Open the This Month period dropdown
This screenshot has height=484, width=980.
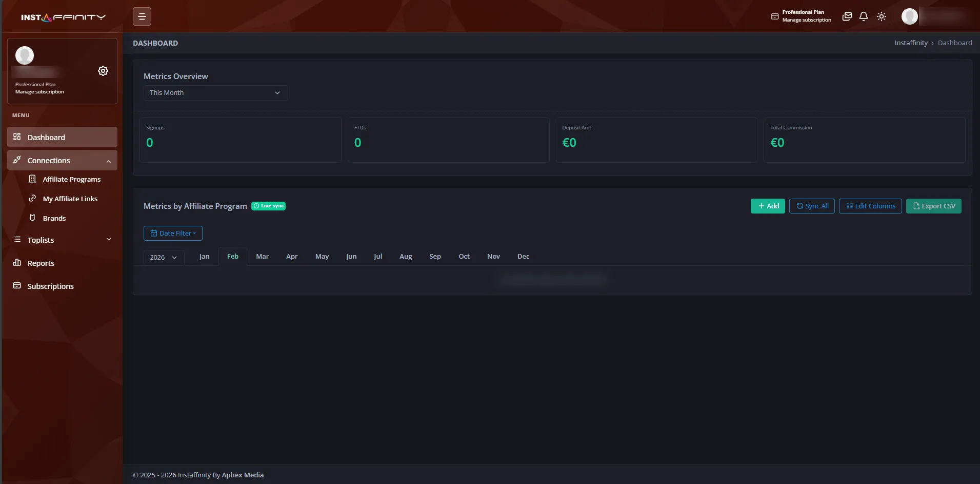click(x=215, y=93)
